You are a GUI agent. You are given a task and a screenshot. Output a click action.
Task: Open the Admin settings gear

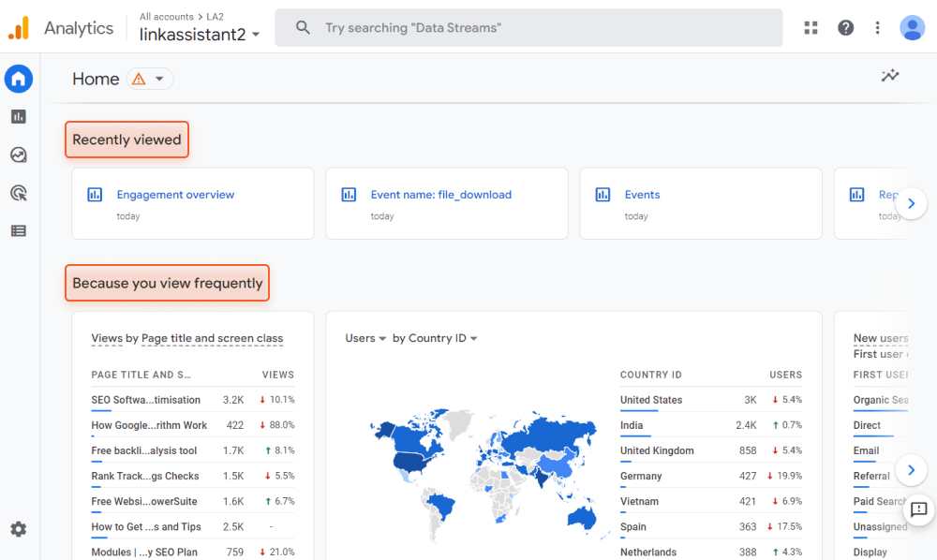[x=19, y=529]
